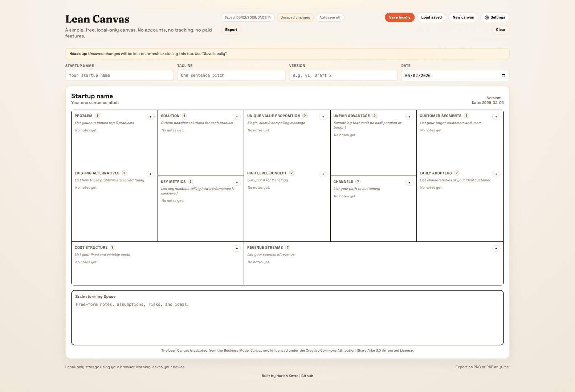Show help for Revenue Streams
This screenshot has width=575, height=392.
pos(287,248)
